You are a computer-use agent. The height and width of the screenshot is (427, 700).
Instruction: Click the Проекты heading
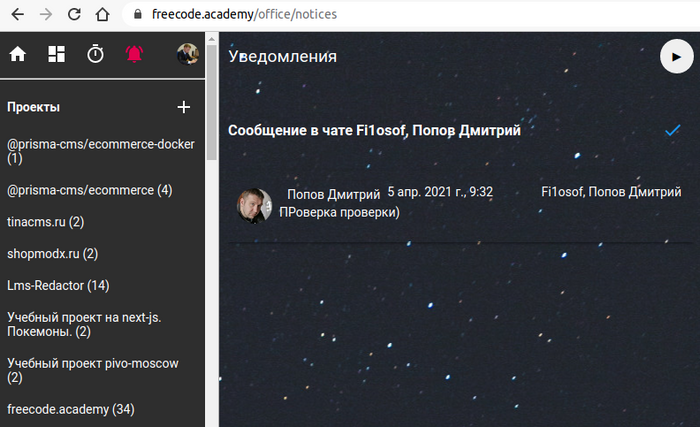(x=33, y=107)
